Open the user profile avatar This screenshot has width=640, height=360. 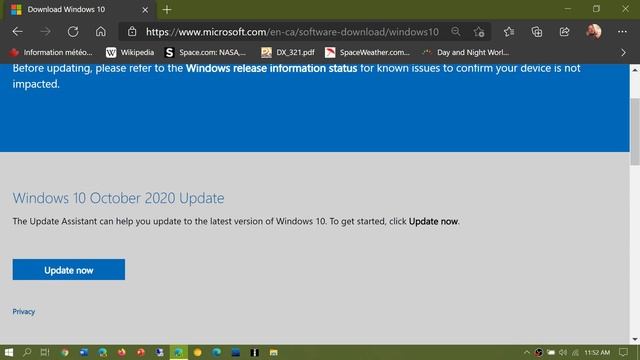593,31
